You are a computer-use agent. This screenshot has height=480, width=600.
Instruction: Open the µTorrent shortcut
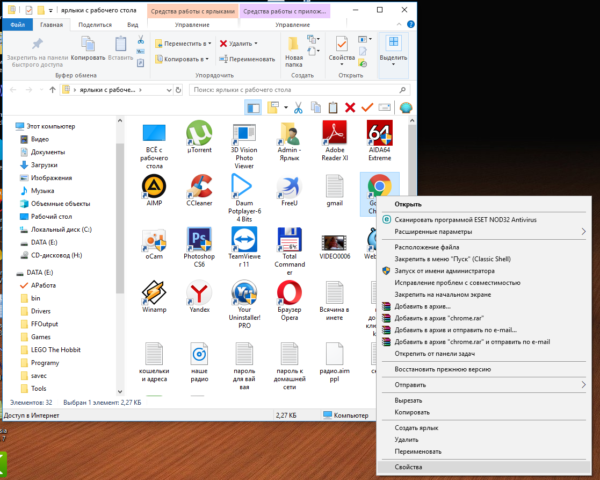pos(199,137)
